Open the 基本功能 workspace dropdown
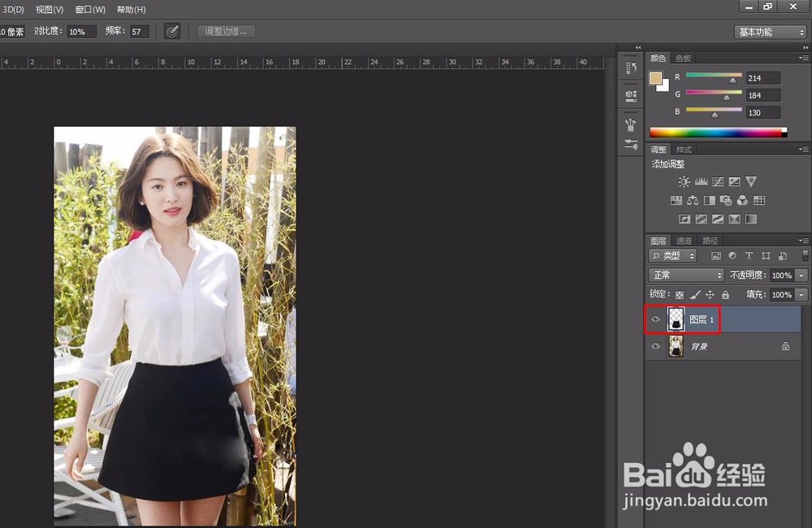The image size is (812, 528). (771, 32)
